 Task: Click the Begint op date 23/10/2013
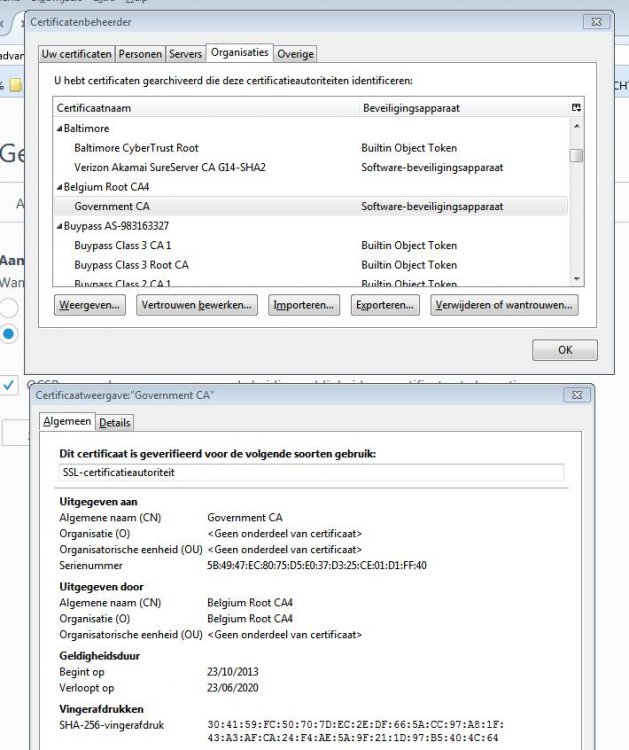[232, 672]
